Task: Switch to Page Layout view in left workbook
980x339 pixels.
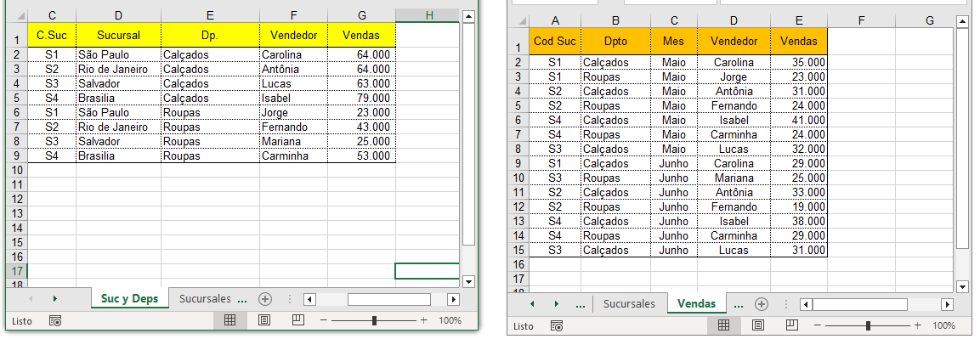Action: point(264,320)
